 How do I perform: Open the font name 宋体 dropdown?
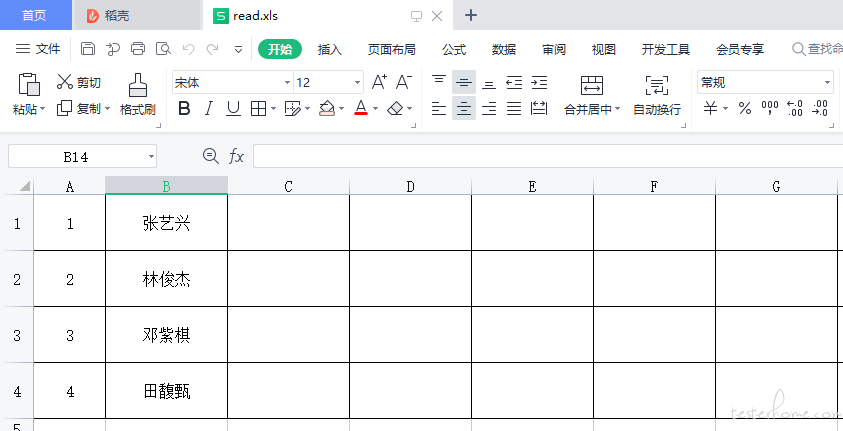coord(287,82)
